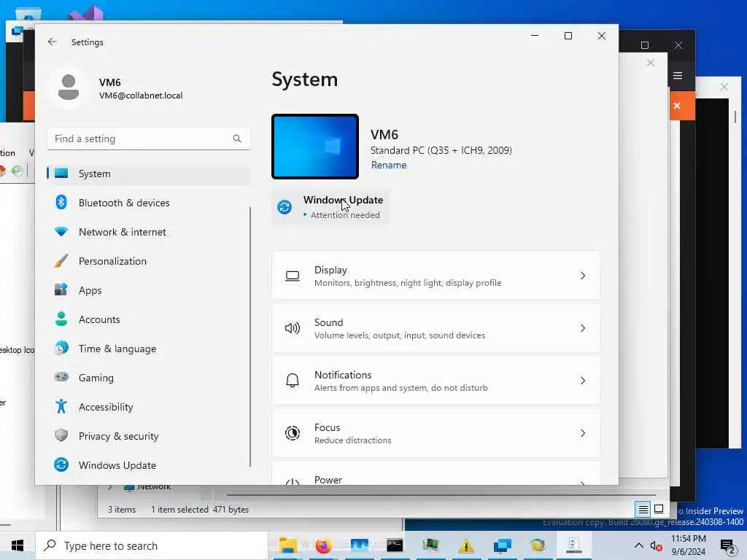Click the Sound speaker icon
This screenshot has height=560, width=747.
click(293, 328)
